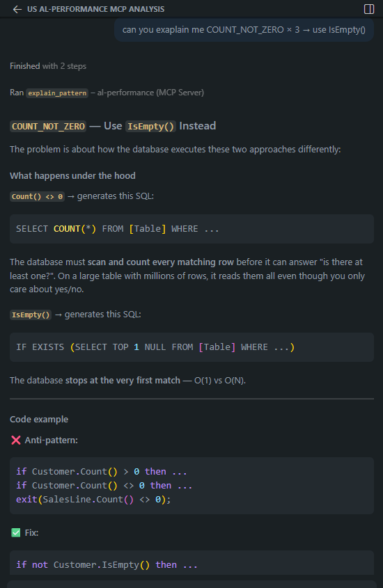Select the chat title US AL-PERFORMANCE MCP ANALYSIS
This screenshot has width=383, height=588.
pyautogui.click(x=95, y=9)
